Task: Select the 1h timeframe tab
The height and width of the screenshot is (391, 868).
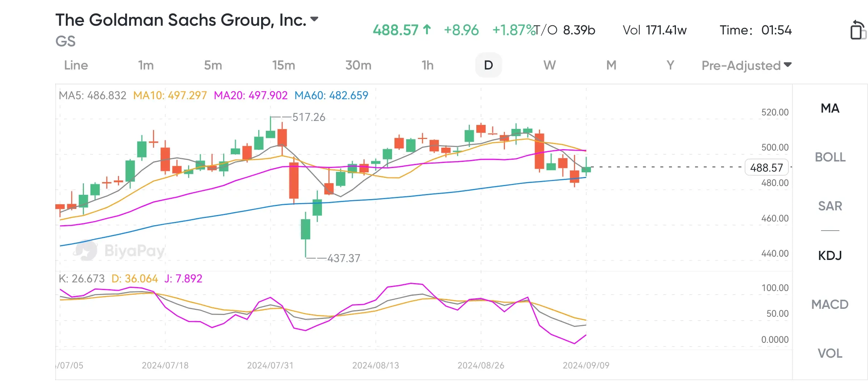Action: [427, 65]
